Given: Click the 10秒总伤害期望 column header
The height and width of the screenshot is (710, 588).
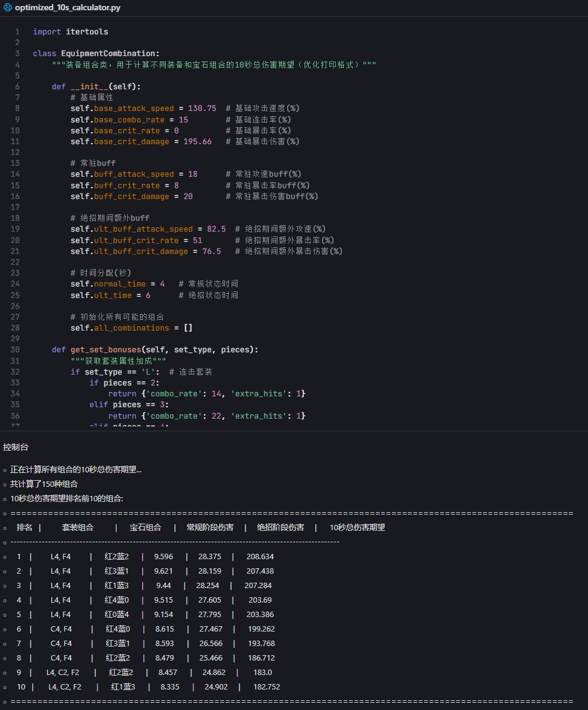Looking at the screenshot, I should 357,527.
